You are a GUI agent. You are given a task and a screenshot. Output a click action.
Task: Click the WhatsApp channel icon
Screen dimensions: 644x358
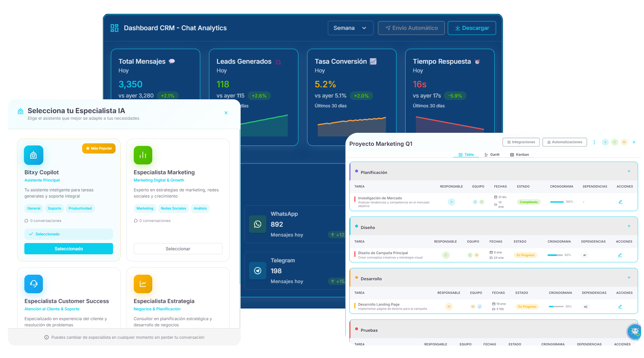pos(258,224)
